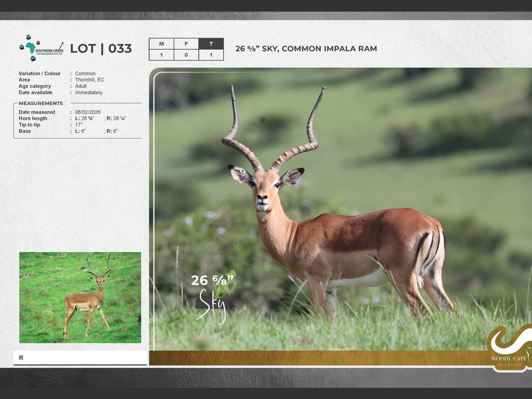
Task: Click the Tip to tip 17" value
Action: (79, 125)
